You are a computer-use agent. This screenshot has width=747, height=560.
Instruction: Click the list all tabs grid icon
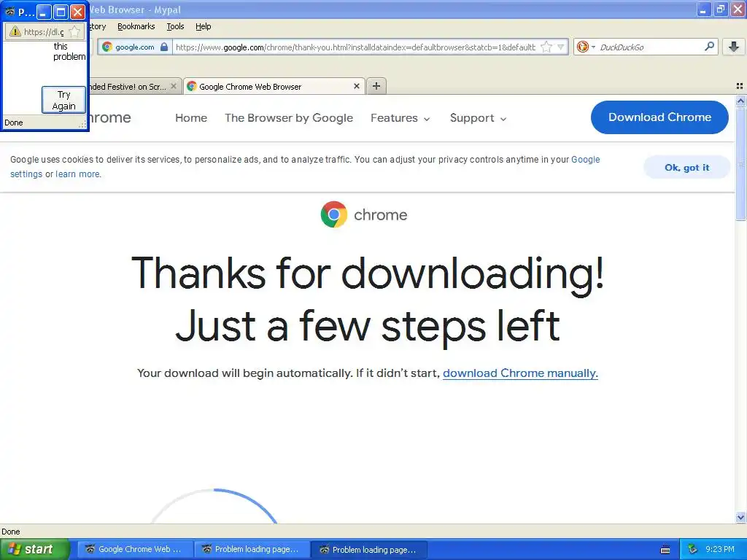pos(740,86)
